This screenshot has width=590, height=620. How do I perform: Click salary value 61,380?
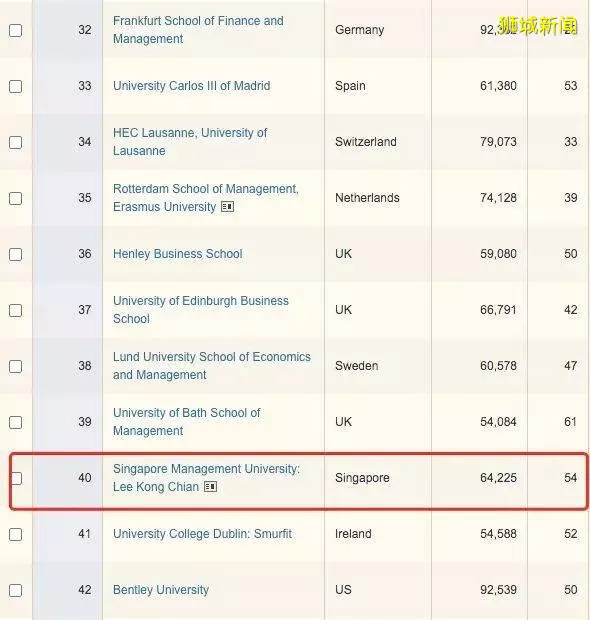498,86
